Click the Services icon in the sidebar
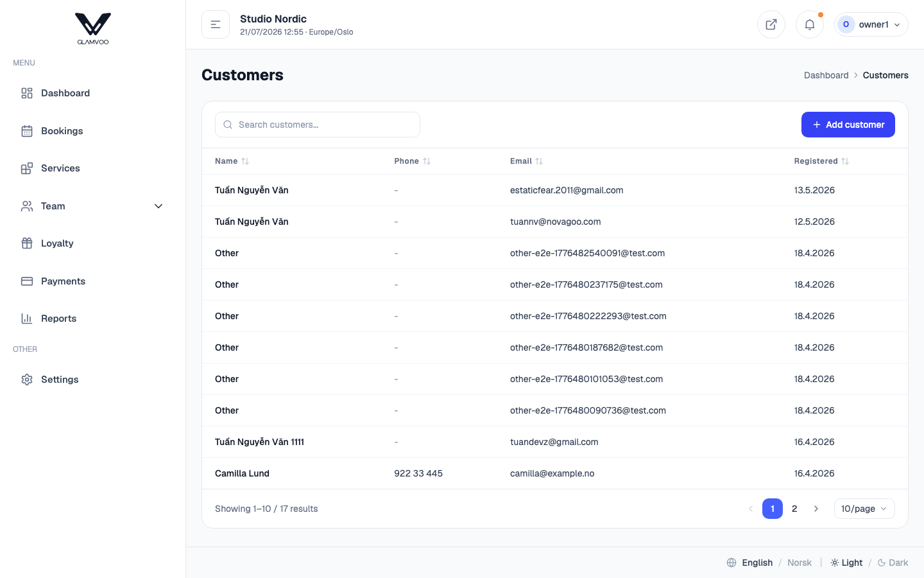The width and height of the screenshot is (924, 578). coord(27,168)
